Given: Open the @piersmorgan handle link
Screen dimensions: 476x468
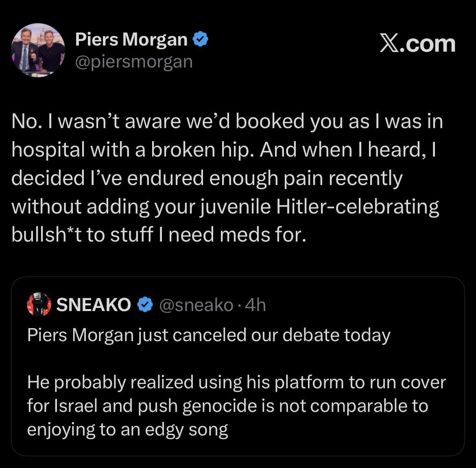Looking at the screenshot, I should click(x=134, y=62).
